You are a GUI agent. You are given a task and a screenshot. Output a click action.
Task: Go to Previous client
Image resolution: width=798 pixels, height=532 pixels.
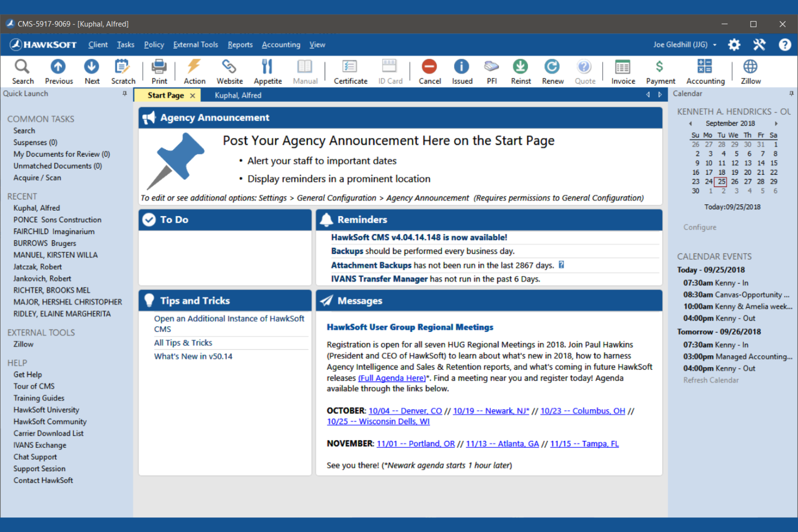(59, 72)
